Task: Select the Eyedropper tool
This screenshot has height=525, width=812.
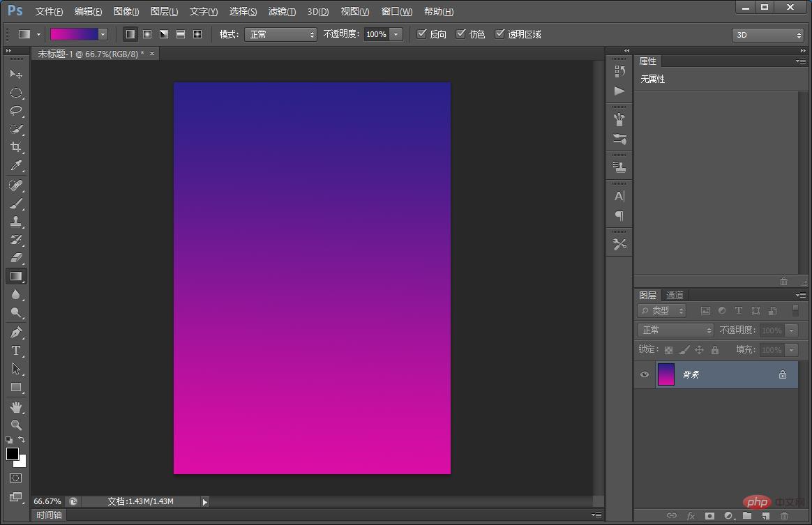Action: pyautogui.click(x=15, y=166)
